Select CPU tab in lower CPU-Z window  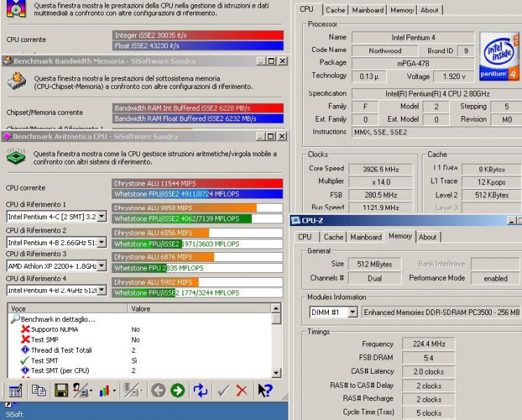(304, 237)
